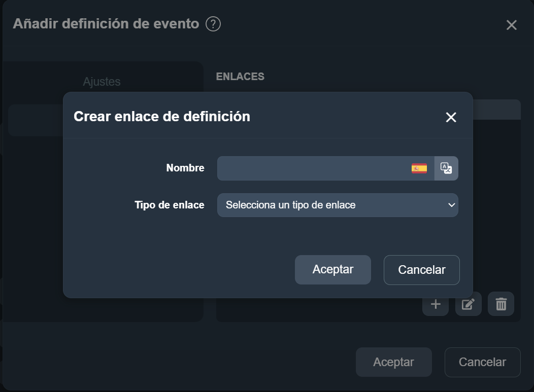The height and width of the screenshot is (392, 534).
Task: Confirm with the Aceptar button in the modal
Action: point(332,269)
